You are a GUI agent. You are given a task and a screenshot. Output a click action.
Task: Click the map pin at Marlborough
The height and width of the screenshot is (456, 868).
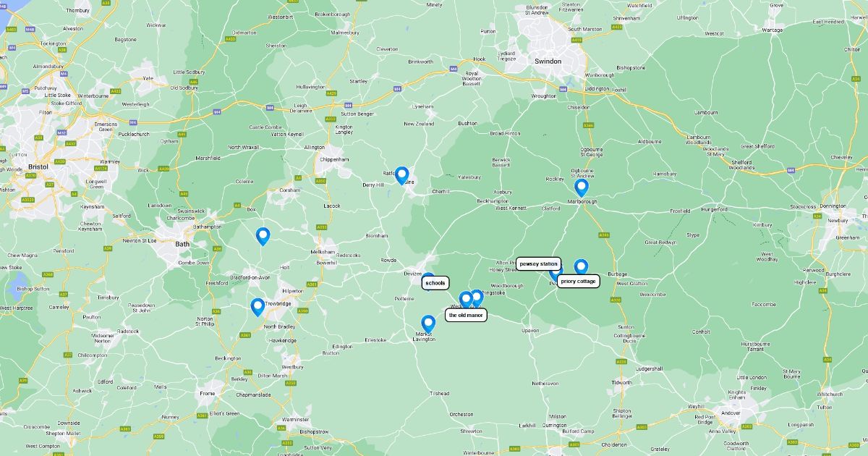582,187
